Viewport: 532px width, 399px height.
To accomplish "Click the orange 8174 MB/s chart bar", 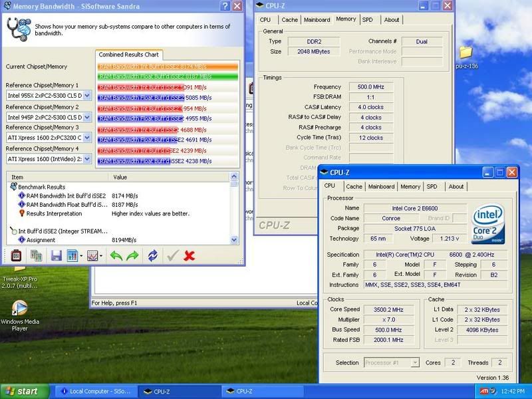I will pyautogui.click(x=168, y=66).
